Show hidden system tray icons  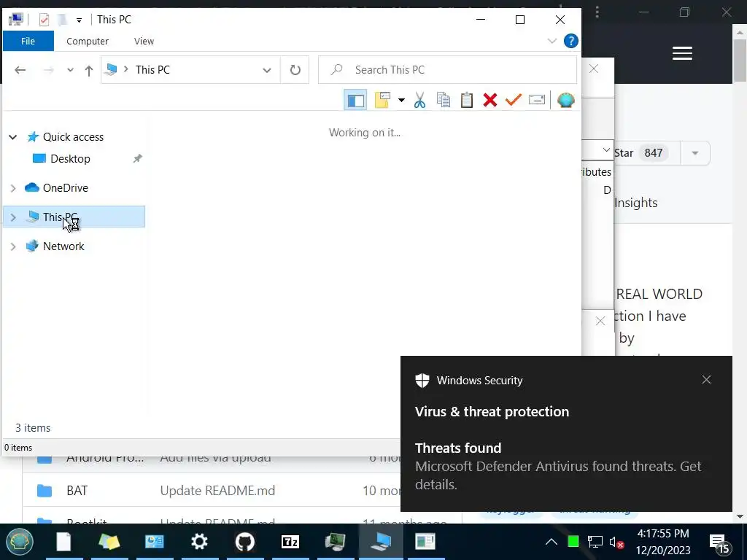[551, 542]
